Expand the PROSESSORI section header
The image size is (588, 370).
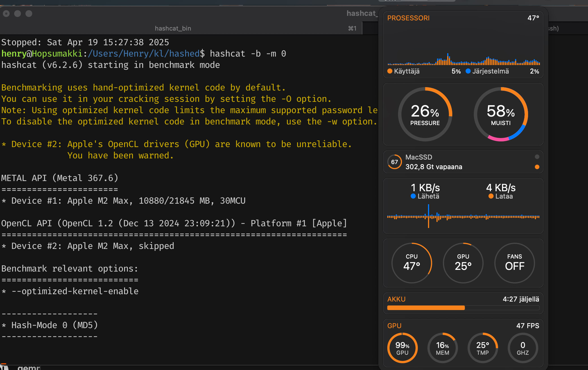point(408,18)
